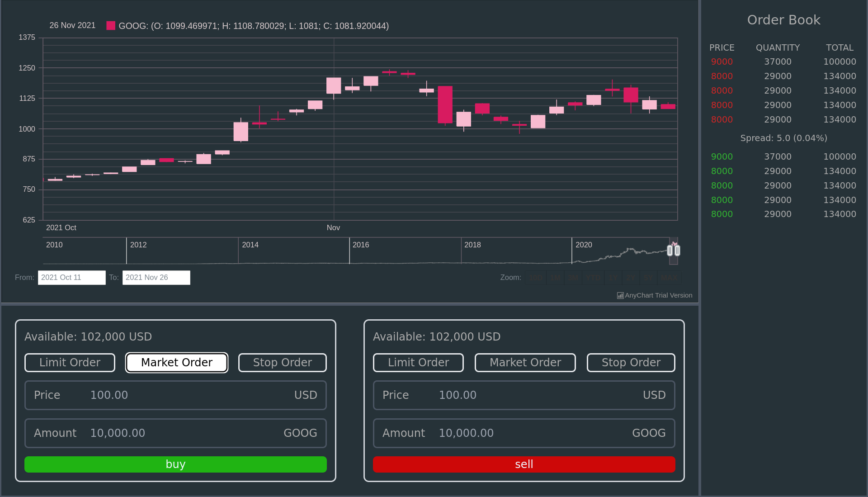Toggle Limit Order in the buy panel
868x497 pixels.
point(70,362)
